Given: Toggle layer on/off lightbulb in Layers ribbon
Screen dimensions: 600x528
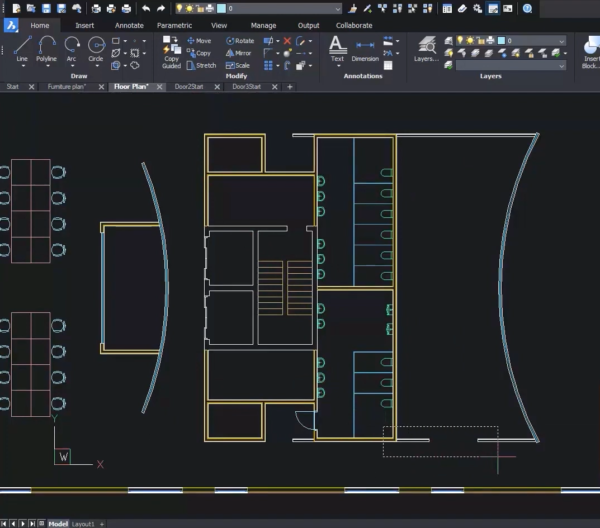Looking at the screenshot, I should tap(461, 41).
